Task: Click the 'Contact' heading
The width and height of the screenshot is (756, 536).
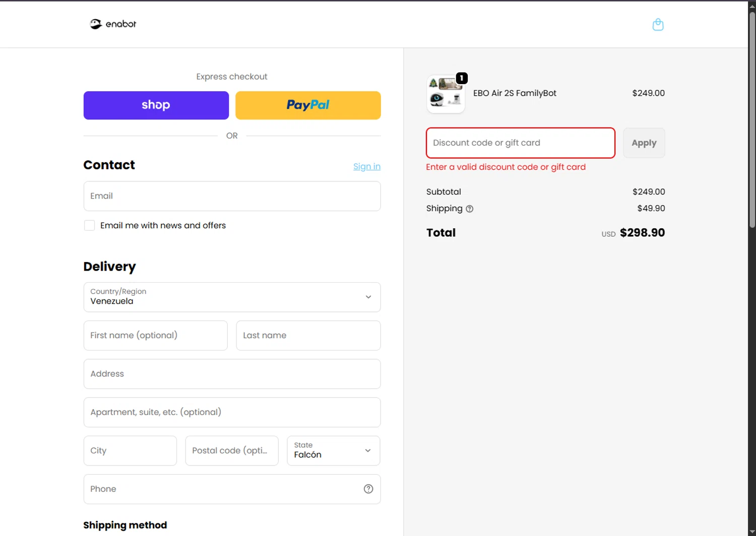Action: click(109, 165)
